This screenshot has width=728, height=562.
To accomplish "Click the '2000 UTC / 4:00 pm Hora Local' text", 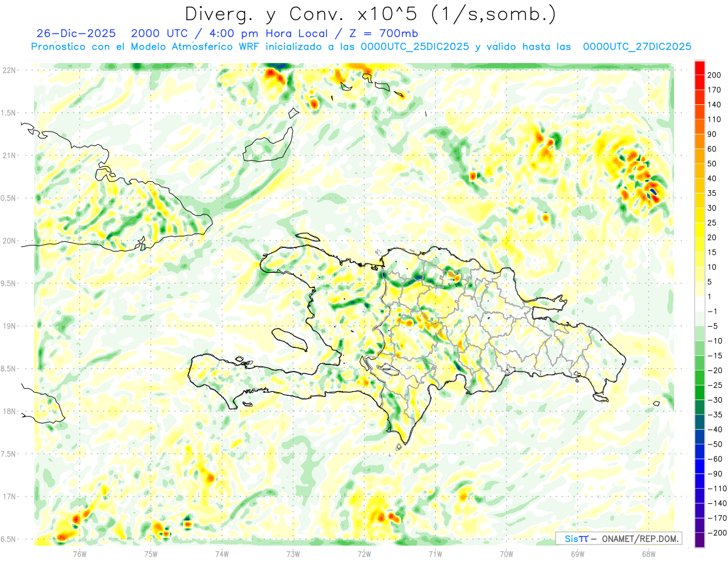I will click(x=232, y=33).
